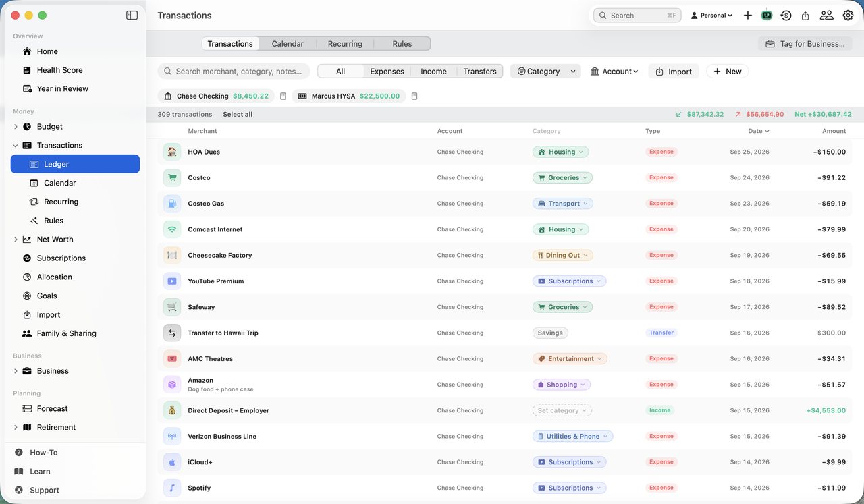Open the Personal profile dropdown

pyautogui.click(x=711, y=15)
